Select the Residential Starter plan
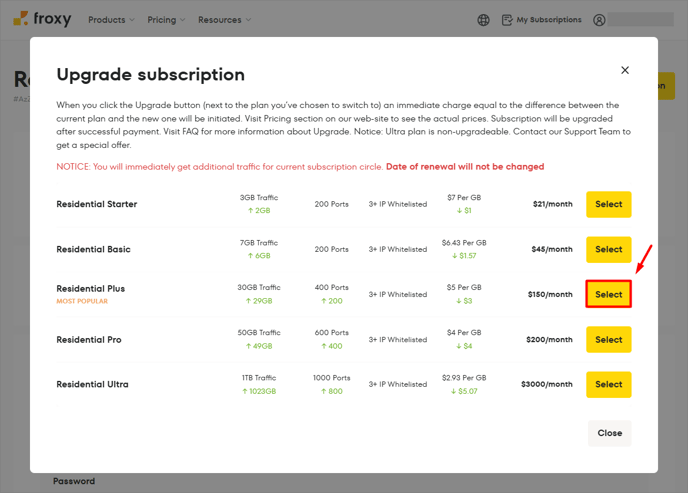The width and height of the screenshot is (688, 493). click(609, 204)
